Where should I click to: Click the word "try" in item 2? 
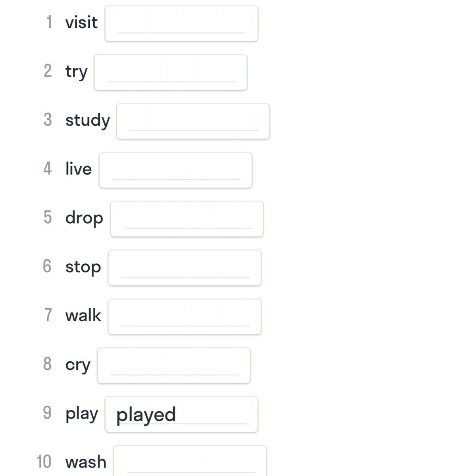pyautogui.click(x=76, y=72)
